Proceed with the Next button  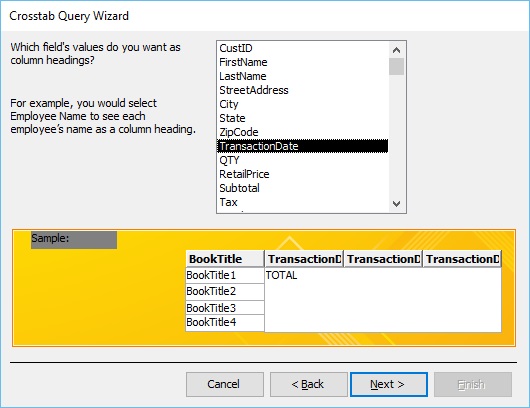(389, 384)
